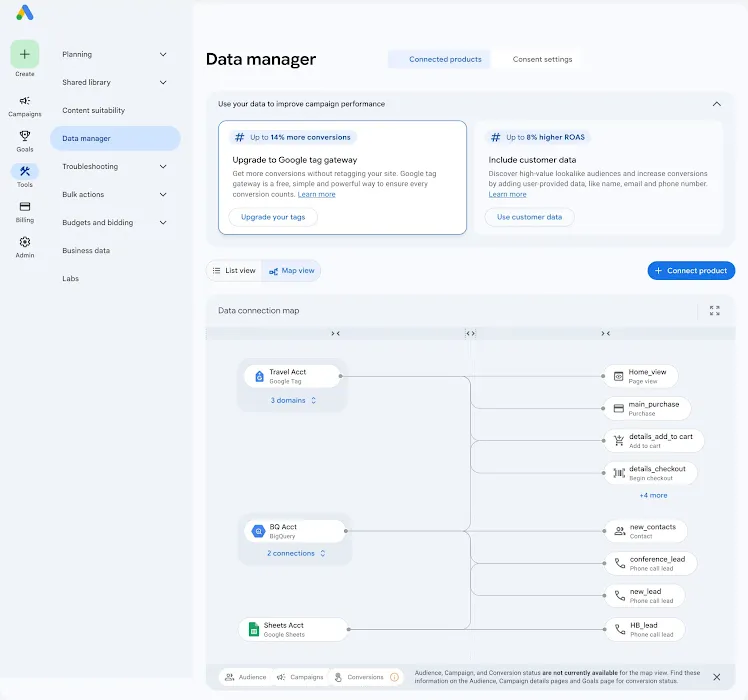
Task: Switch to Map view
Action: coord(291,271)
